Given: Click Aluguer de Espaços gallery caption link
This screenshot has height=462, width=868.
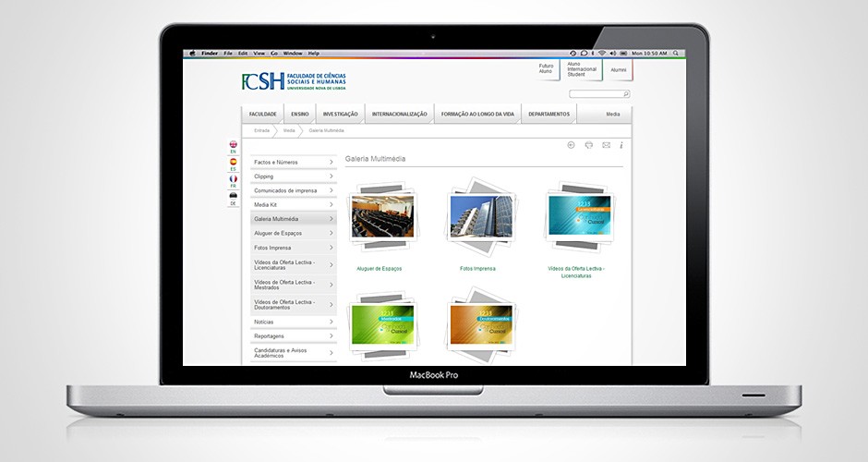Looking at the screenshot, I should 380,269.
